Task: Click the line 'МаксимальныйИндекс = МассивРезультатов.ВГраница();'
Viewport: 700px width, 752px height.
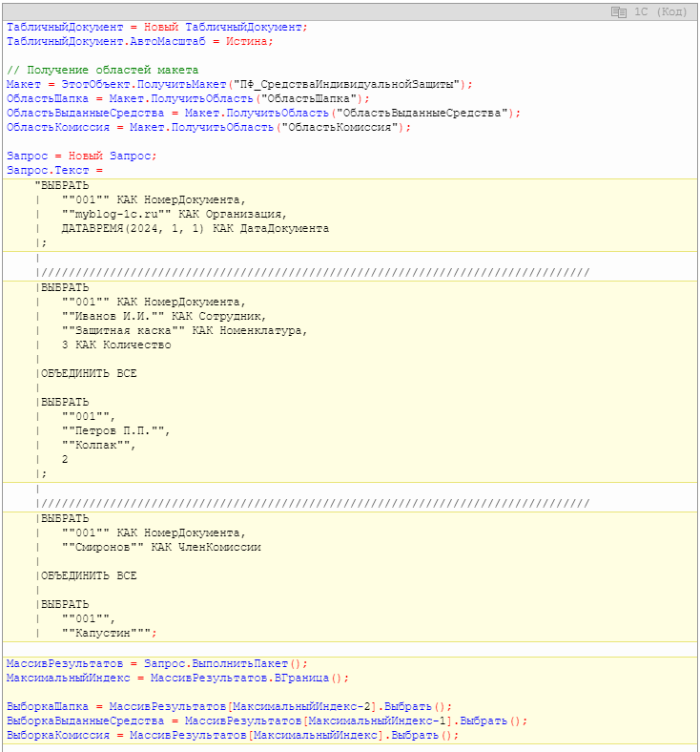Action: tap(177, 679)
